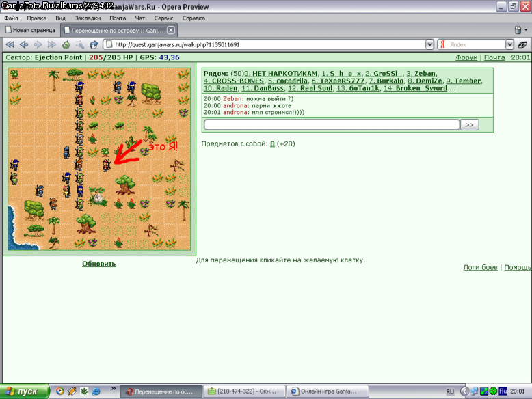This screenshot has width=532, height=399.
Task: Send the chat message with the >> button
Action: tap(469, 125)
